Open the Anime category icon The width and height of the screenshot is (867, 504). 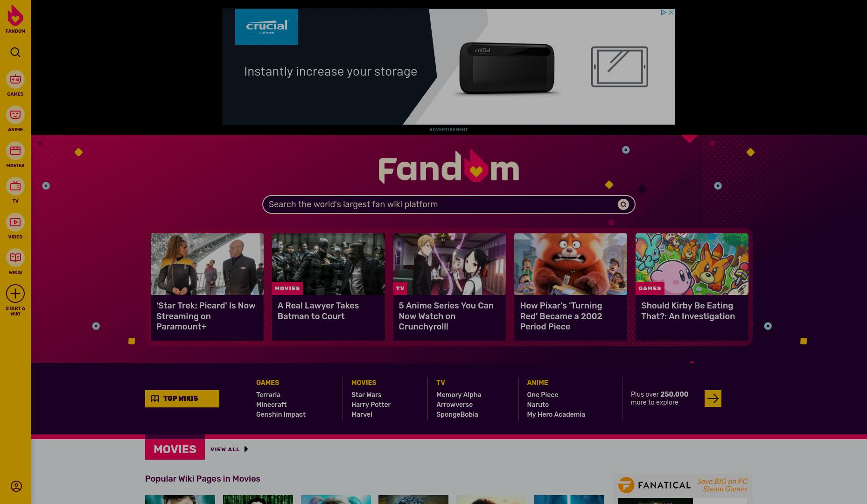coord(15,115)
